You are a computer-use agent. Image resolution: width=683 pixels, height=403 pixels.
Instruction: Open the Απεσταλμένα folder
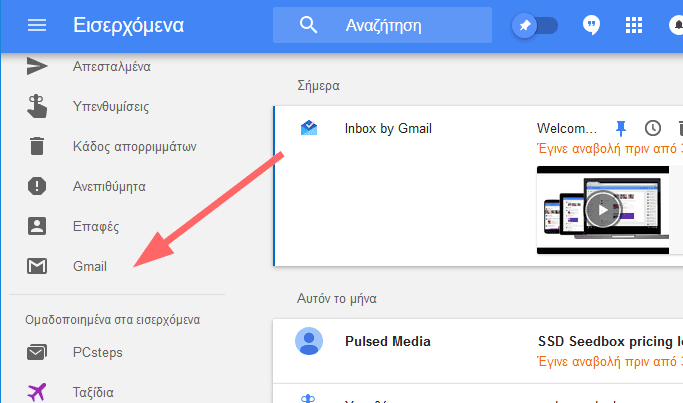pyautogui.click(x=112, y=66)
